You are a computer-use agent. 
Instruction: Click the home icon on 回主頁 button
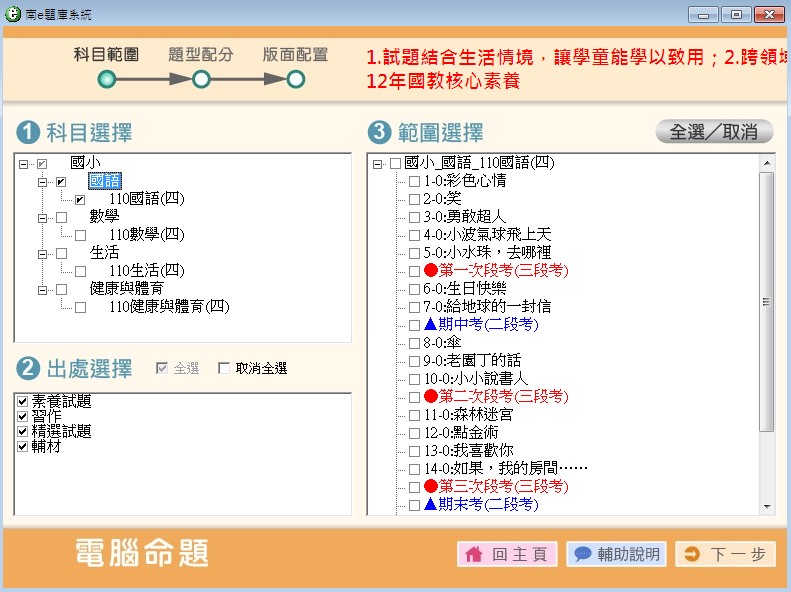[474, 554]
